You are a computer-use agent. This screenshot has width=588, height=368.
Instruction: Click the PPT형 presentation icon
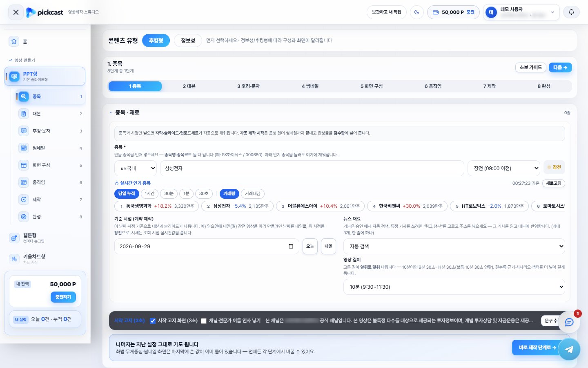pos(14,76)
